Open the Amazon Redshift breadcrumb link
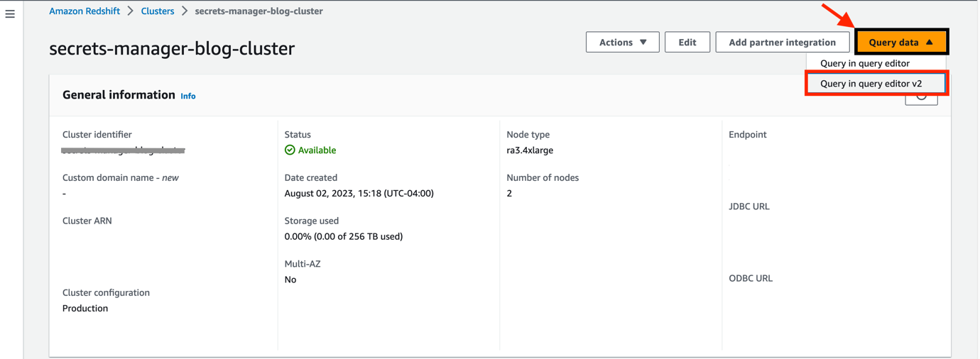This screenshot has width=980, height=359. 85,11
